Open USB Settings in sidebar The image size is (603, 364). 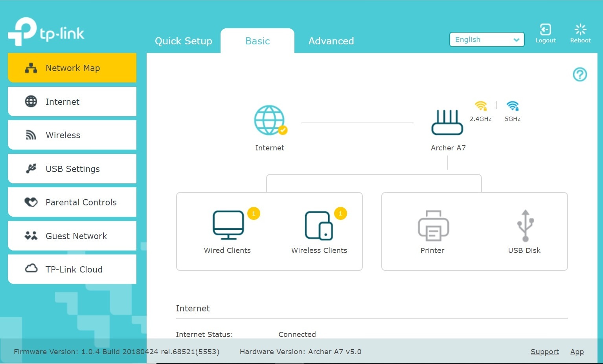pos(72,168)
